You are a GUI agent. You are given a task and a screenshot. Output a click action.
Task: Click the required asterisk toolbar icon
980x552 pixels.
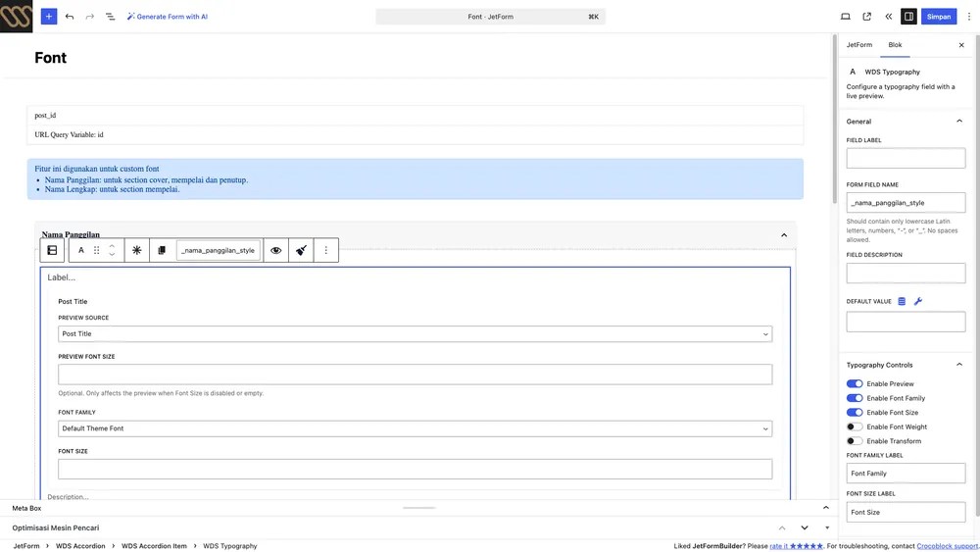136,250
